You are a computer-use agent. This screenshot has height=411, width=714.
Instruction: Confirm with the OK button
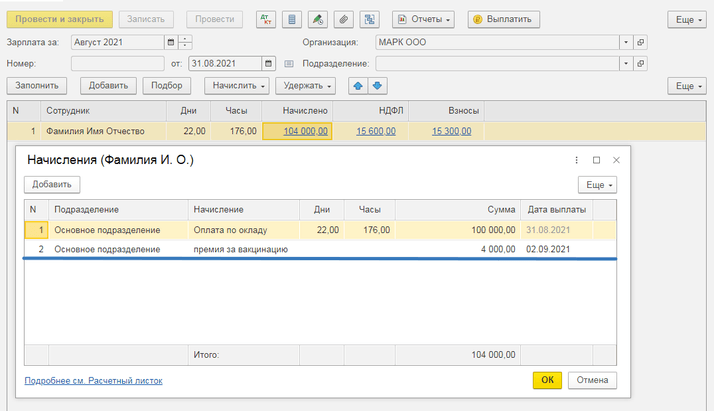547,380
